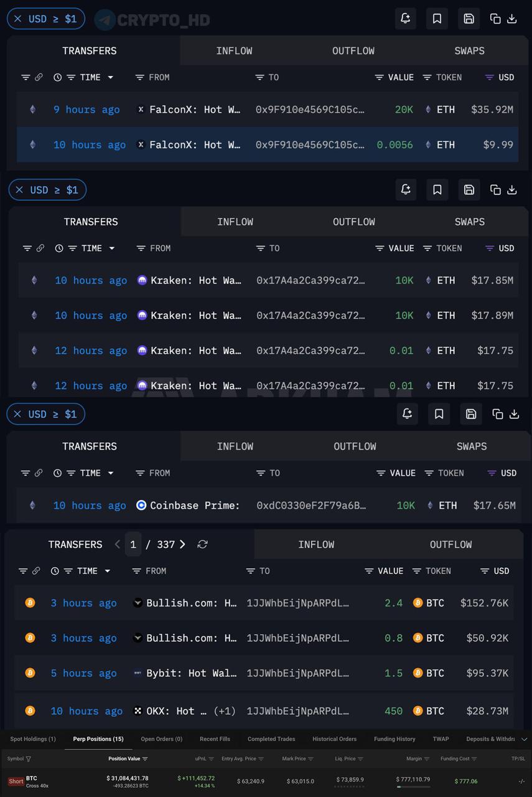Refresh the BTC transfers list

[x=202, y=544]
